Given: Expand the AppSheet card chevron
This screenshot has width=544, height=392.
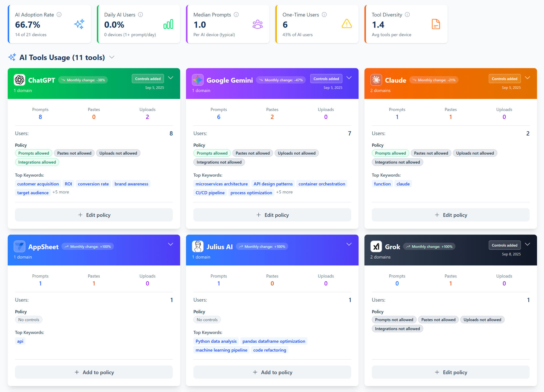Looking at the screenshot, I should [171, 244].
